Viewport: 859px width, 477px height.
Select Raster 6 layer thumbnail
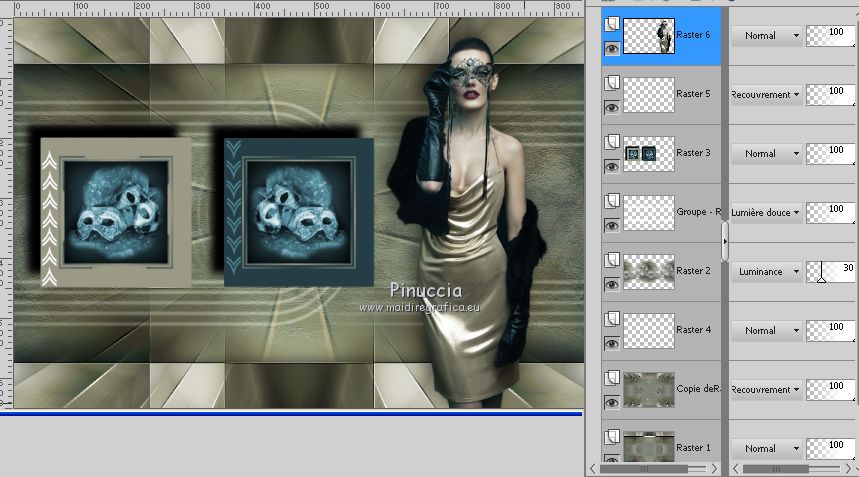649,36
